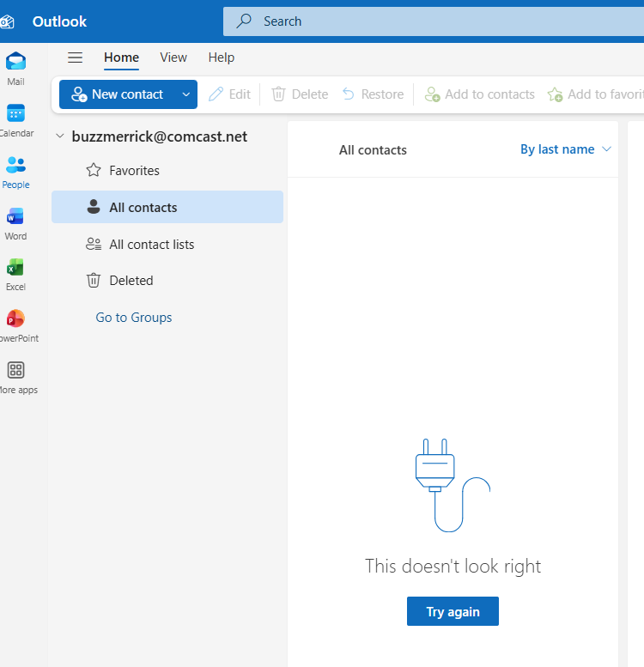Click the Restore toolbar label
This screenshot has height=667, width=644.
coord(382,94)
